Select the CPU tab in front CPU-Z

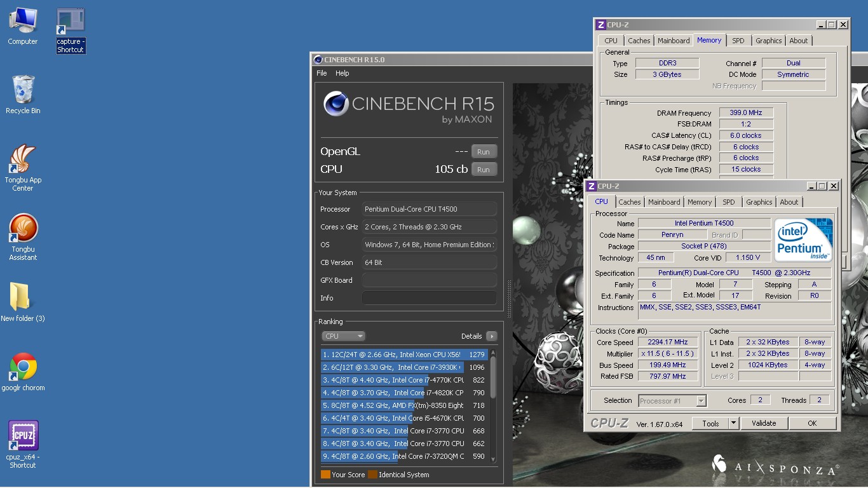click(601, 201)
